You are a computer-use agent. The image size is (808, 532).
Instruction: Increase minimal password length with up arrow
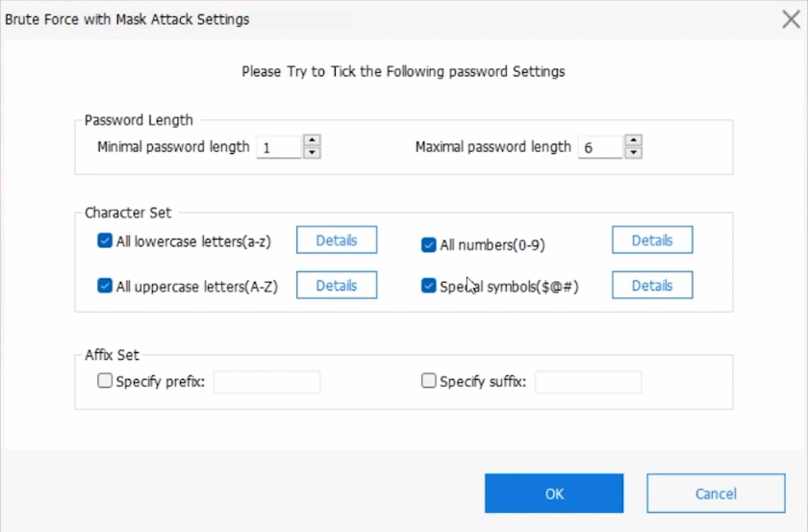[312, 140]
